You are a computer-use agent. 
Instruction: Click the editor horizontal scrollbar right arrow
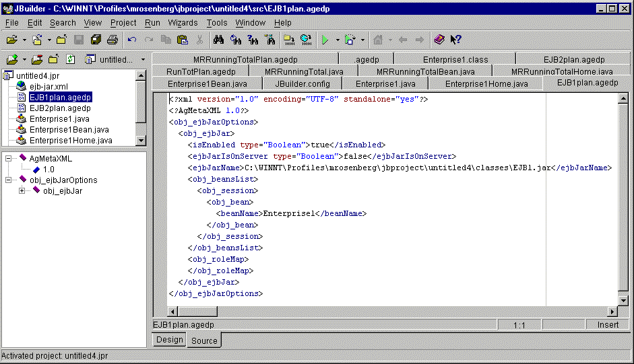click(x=612, y=312)
